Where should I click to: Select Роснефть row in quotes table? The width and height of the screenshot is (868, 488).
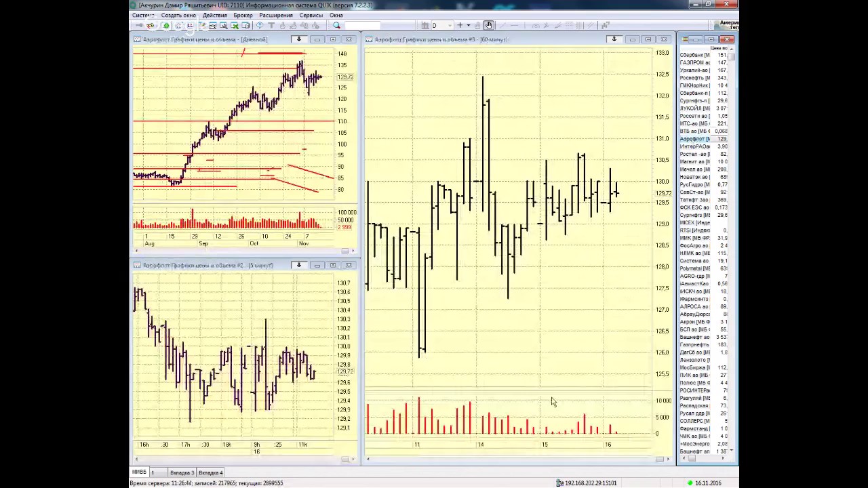pos(704,78)
